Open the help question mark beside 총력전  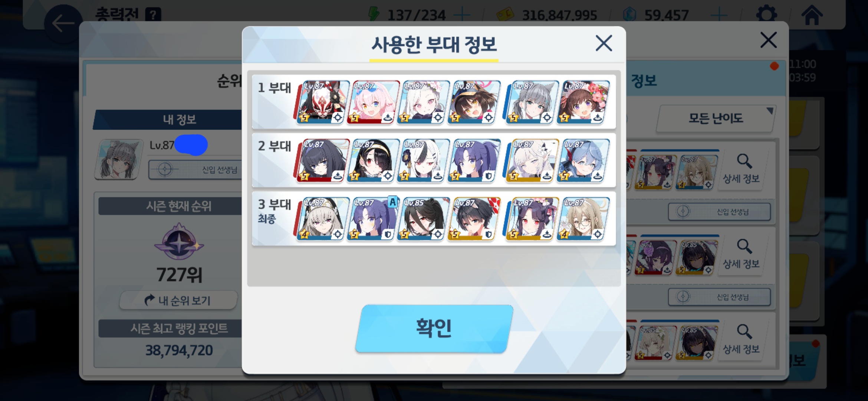pos(153,15)
